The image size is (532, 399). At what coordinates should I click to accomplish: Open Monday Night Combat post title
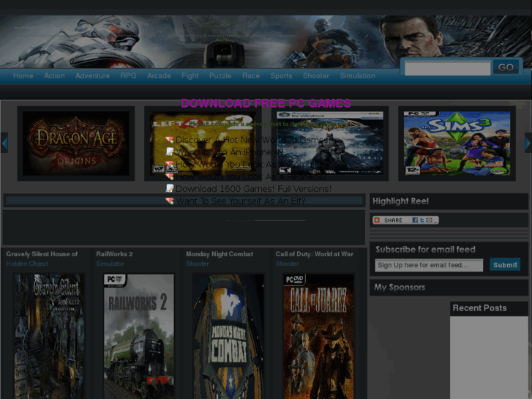pos(220,254)
